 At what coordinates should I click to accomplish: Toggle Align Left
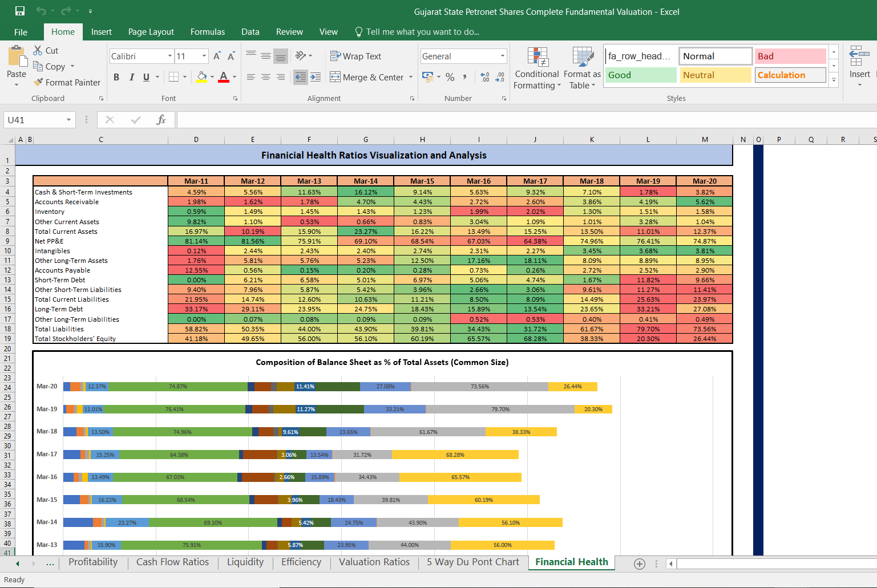tap(251, 77)
